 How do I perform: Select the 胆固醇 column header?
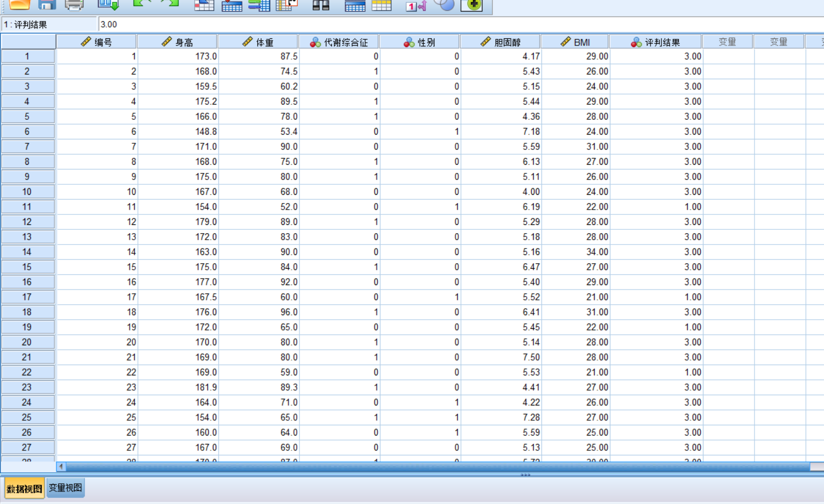[500, 42]
